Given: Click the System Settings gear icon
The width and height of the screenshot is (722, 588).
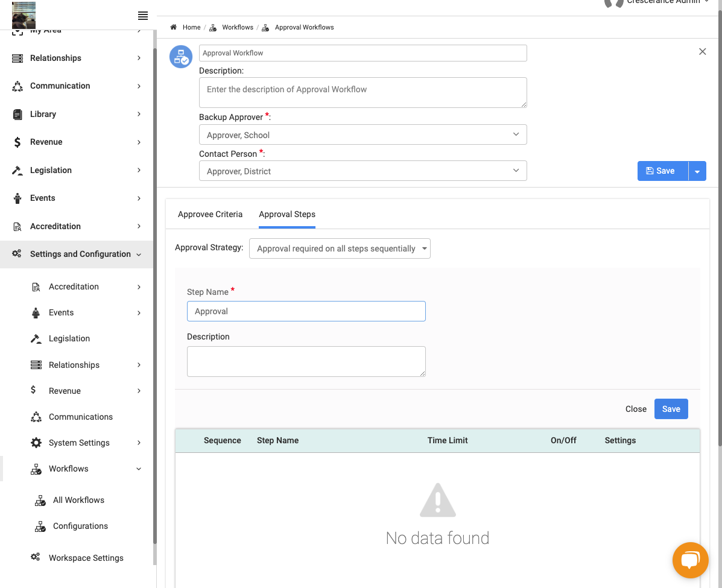Looking at the screenshot, I should (36, 443).
